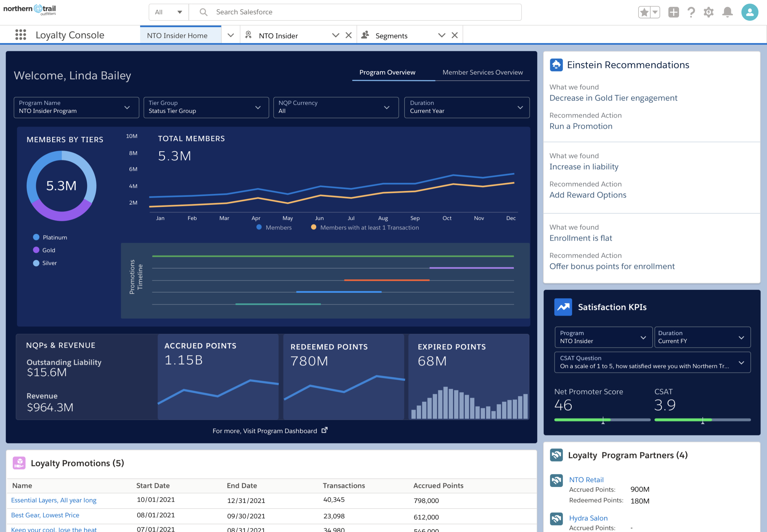Viewport: 767px width, 532px height.
Task: Open the Help question mark icon
Action: point(691,12)
